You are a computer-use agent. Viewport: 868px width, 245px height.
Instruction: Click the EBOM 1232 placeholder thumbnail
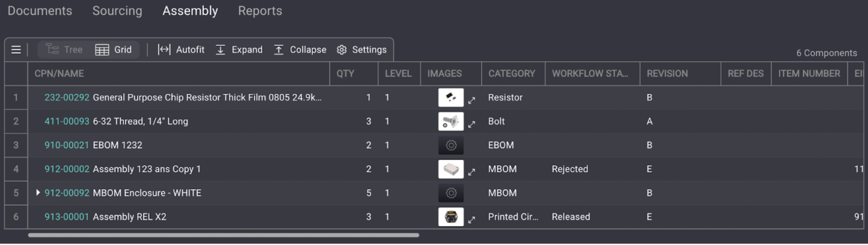(451, 145)
